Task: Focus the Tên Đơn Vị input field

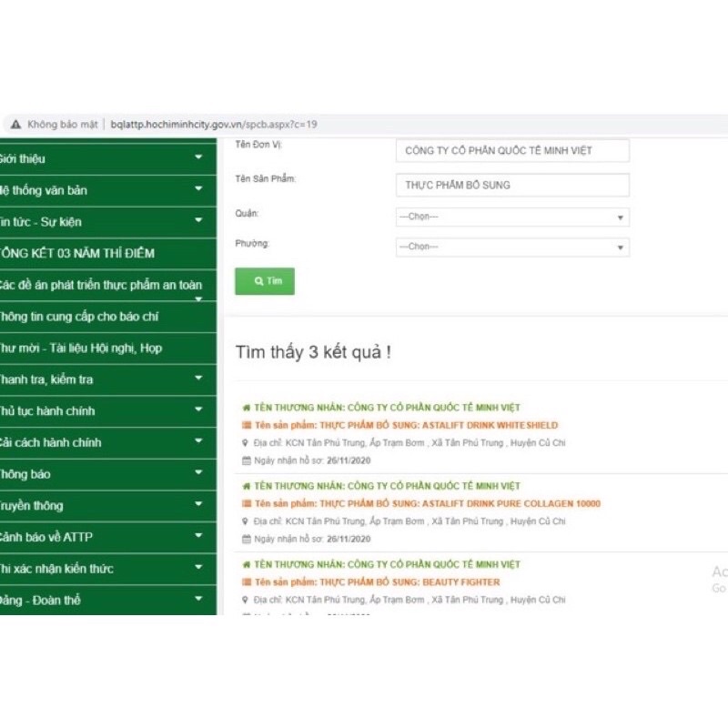Action: pyautogui.click(x=512, y=150)
